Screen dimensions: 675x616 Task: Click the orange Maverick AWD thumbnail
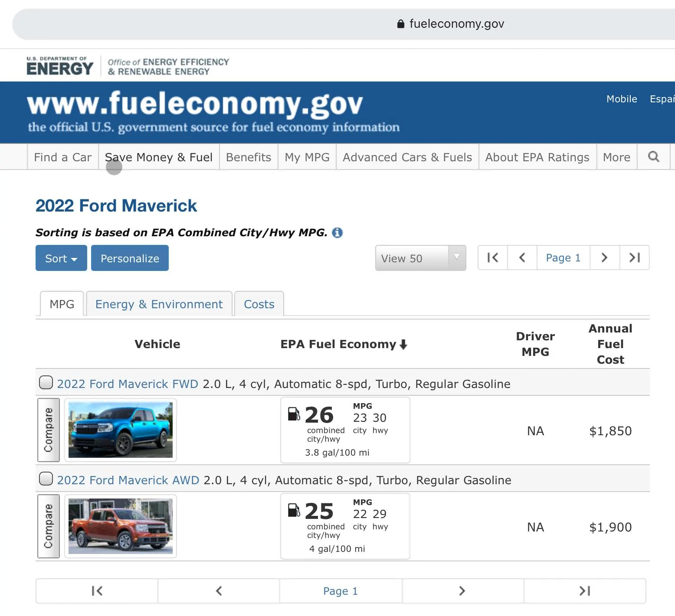pos(121,526)
